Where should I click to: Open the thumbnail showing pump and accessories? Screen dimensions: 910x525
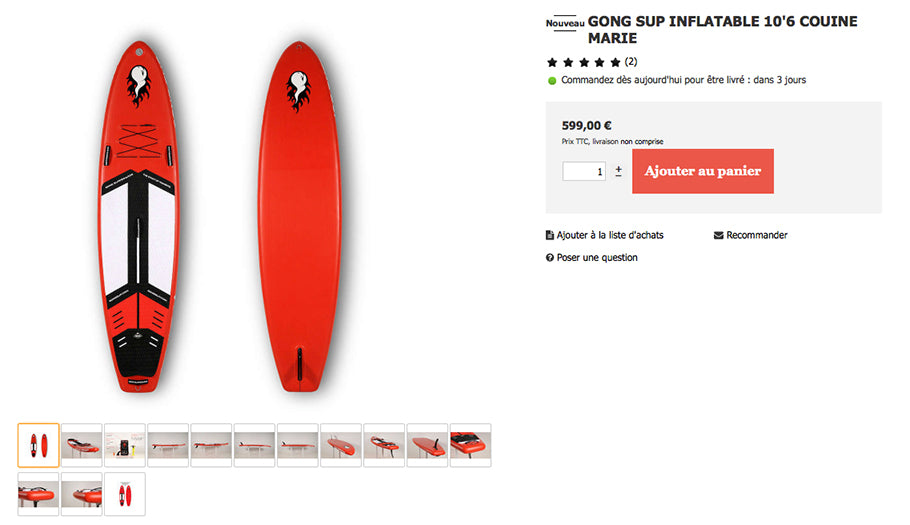[x=124, y=445]
